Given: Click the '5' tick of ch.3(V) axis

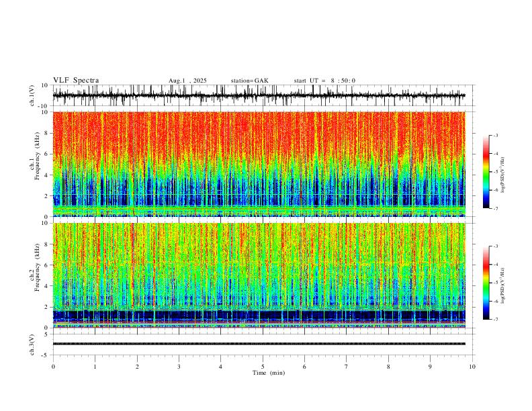Looking at the screenshot, I should coord(47,334).
